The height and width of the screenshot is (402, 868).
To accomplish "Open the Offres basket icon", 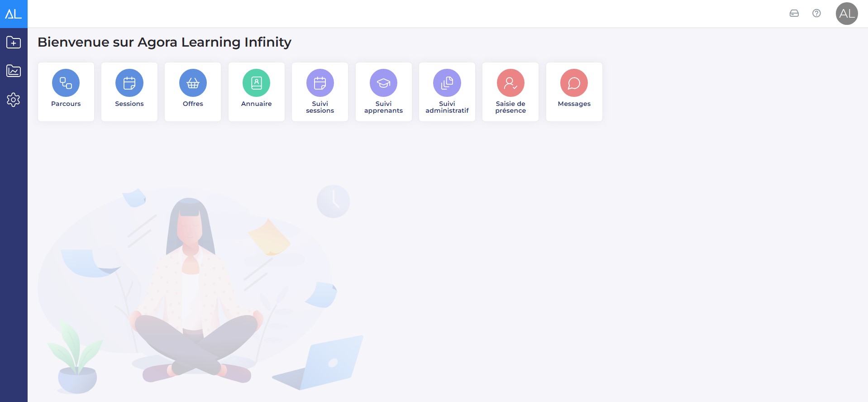I will point(193,83).
